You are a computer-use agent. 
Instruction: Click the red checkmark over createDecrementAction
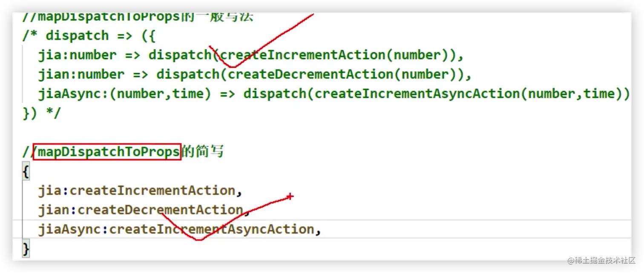[226, 219]
